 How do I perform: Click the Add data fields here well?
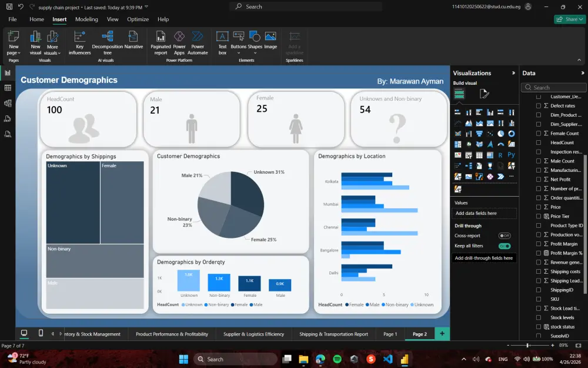tap(484, 213)
